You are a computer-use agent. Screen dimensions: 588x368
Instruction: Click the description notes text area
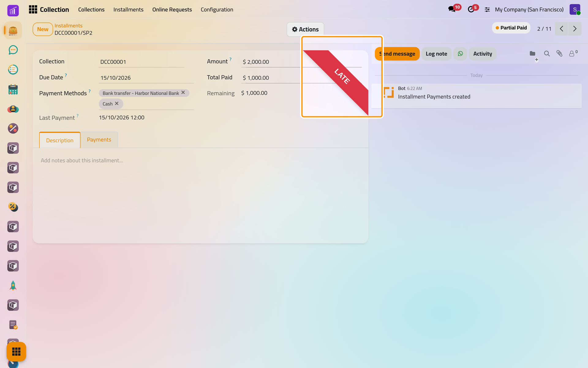200,160
